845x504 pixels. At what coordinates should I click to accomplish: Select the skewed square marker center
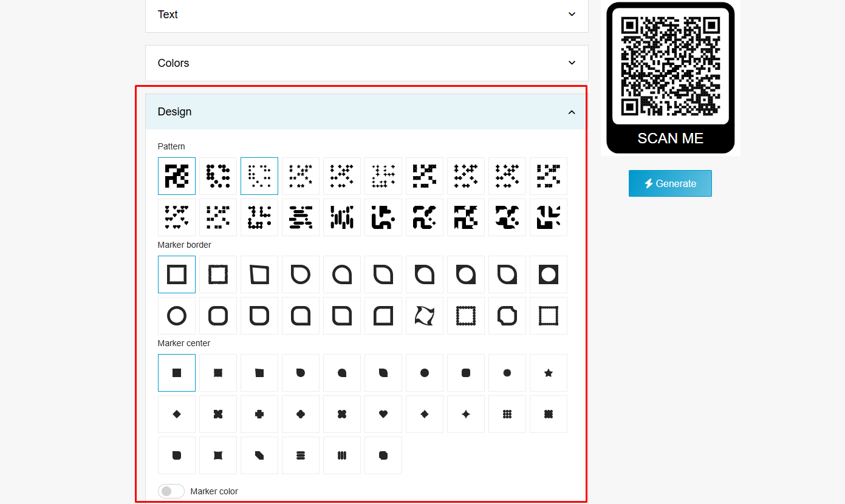point(259,373)
